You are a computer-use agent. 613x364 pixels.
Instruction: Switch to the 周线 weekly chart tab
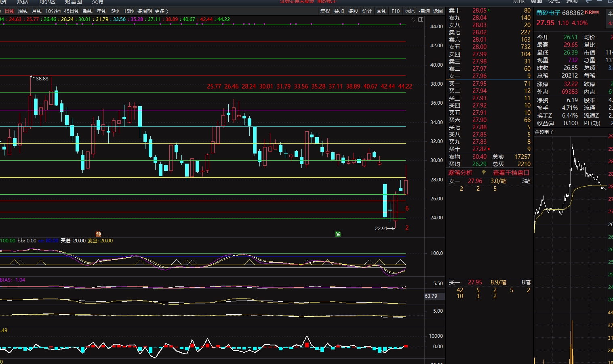pos(23,11)
